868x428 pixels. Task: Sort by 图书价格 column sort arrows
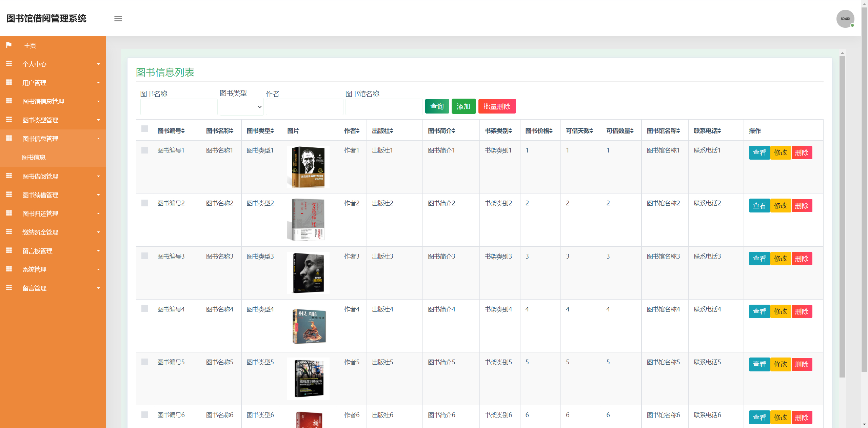coord(551,131)
